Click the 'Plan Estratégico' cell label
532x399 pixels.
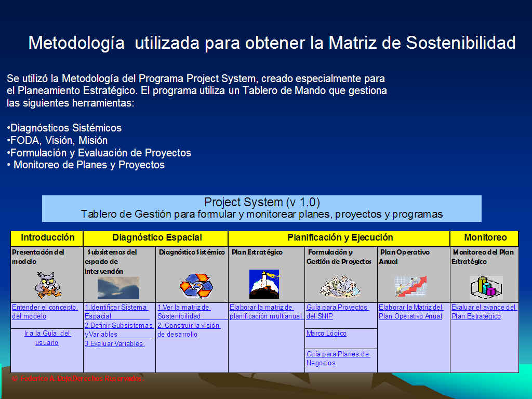coord(257,252)
